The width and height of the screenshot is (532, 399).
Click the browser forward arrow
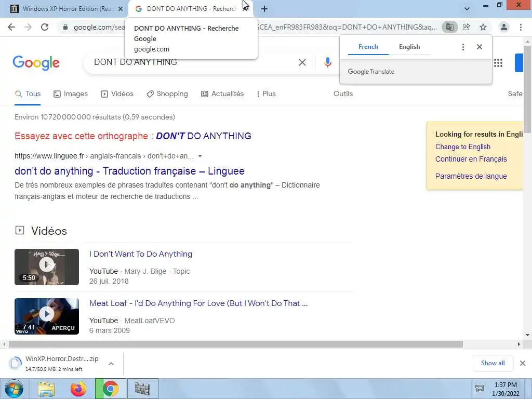tap(28, 27)
